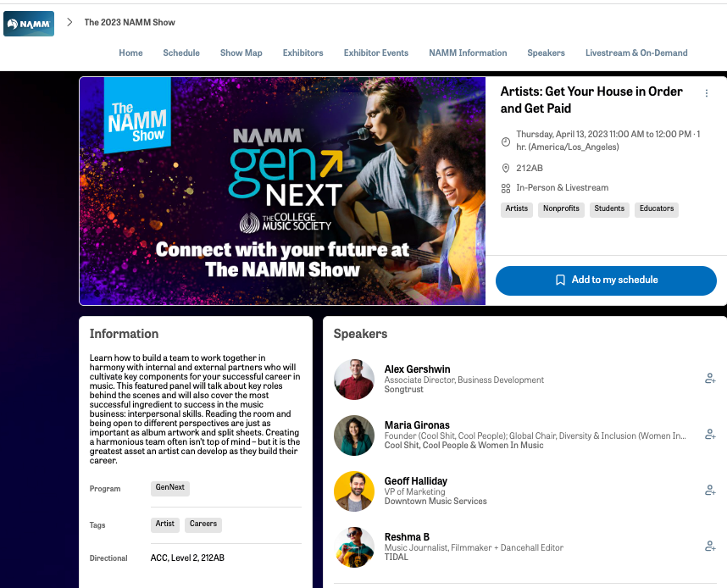Screen dimensions: 727x588
Task: Click 'VP of Marketing' title text
Action: point(414,492)
